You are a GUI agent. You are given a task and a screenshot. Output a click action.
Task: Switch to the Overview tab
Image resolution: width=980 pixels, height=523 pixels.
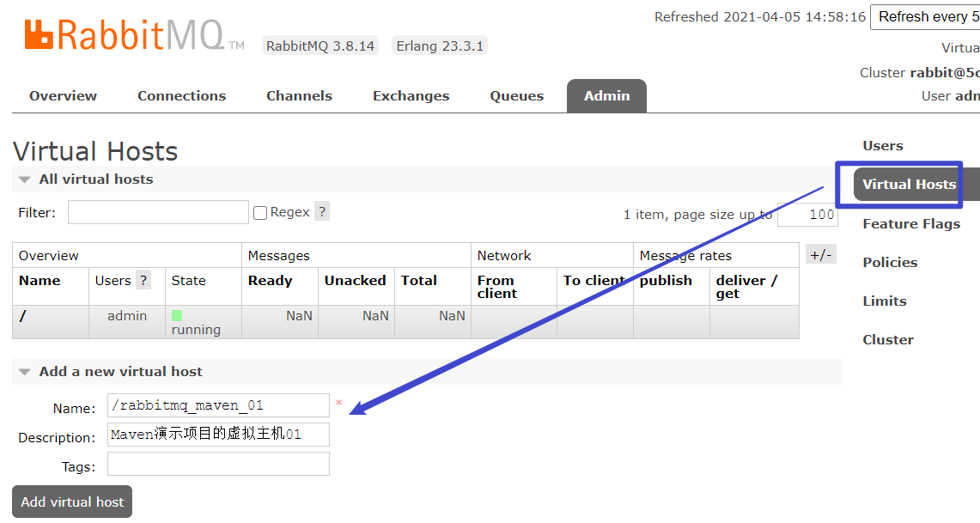click(63, 96)
